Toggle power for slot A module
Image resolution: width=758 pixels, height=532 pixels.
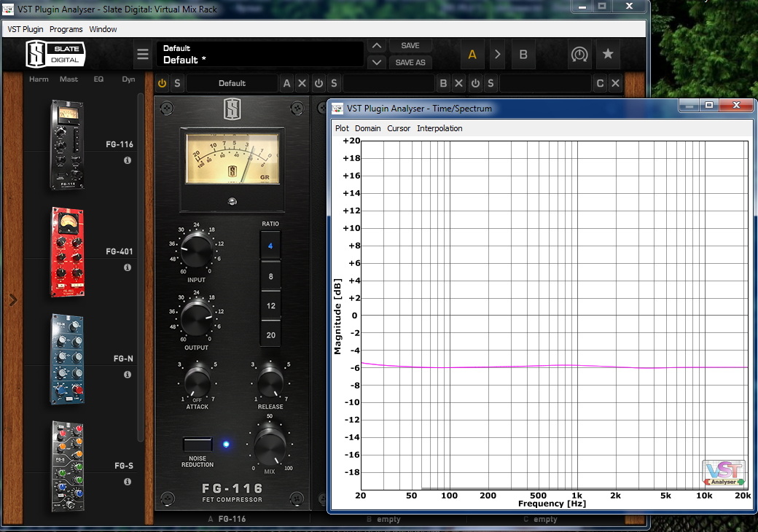[x=162, y=83]
